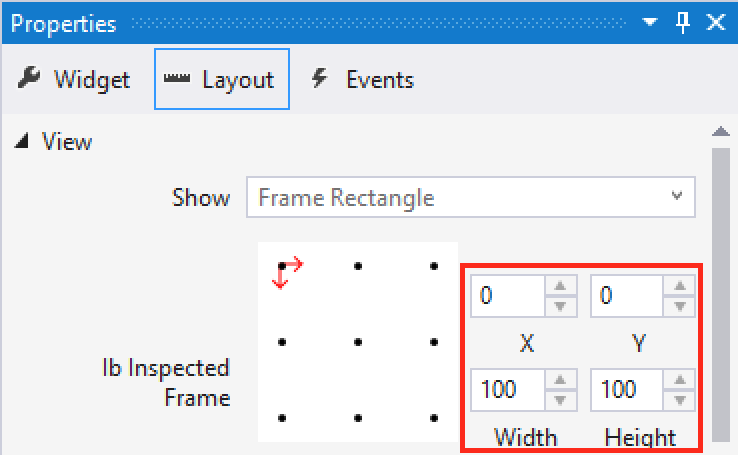Image resolution: width=738 pixels, height=455 pixels.
Task: Select the Layout tab
Action: pyautogui.click(x=222, y=79)
